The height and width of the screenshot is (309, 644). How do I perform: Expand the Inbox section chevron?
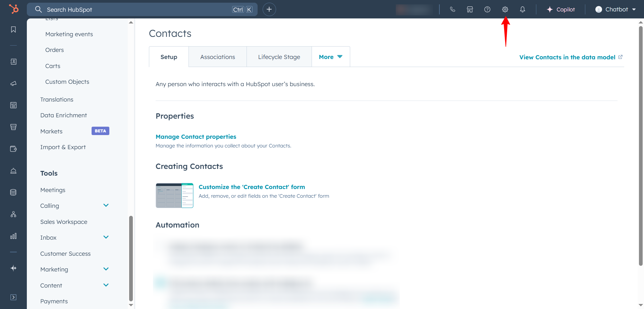[x=106, y=237]
